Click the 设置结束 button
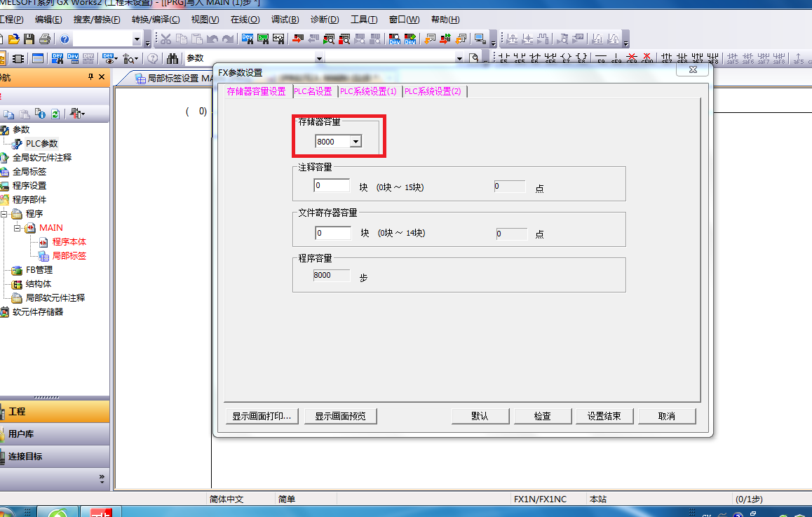812x517 pixels. tap(604, 416)
